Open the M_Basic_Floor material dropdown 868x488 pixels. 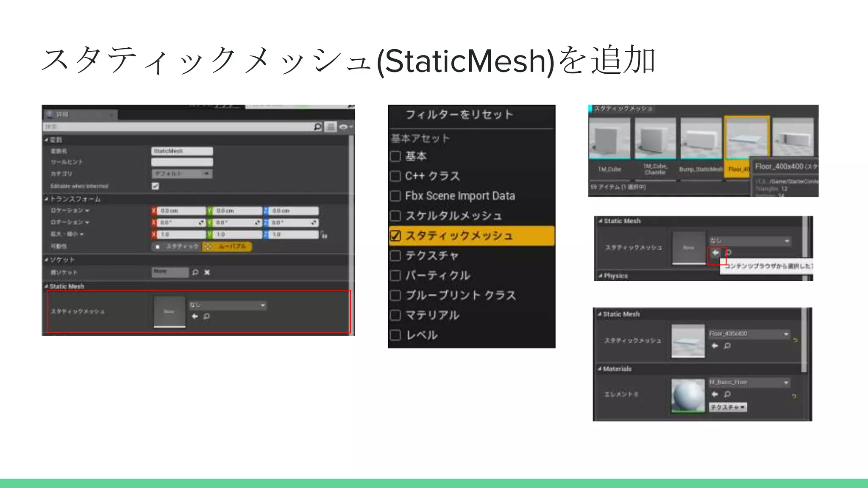point(749,383)
